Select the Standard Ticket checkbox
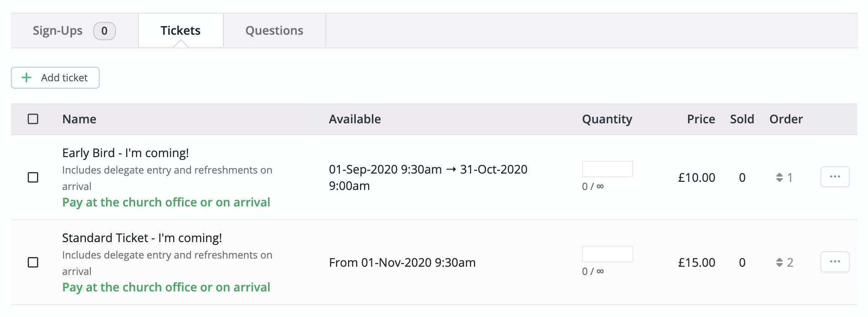 [33, 262]
